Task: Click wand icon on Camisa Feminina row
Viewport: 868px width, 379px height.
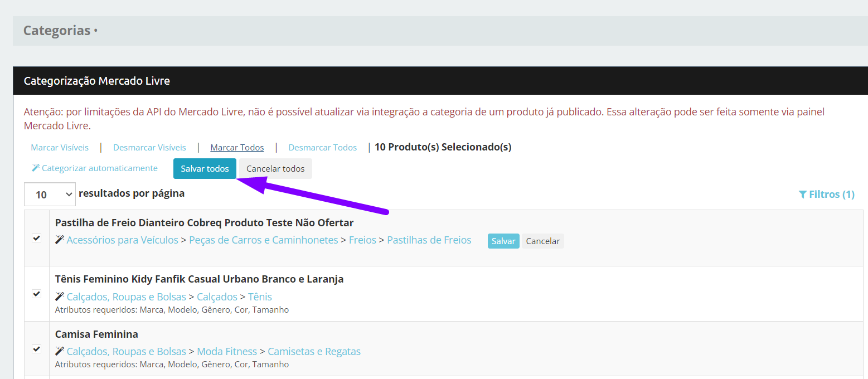Action: pyautogui.click(x=60, y=352)
